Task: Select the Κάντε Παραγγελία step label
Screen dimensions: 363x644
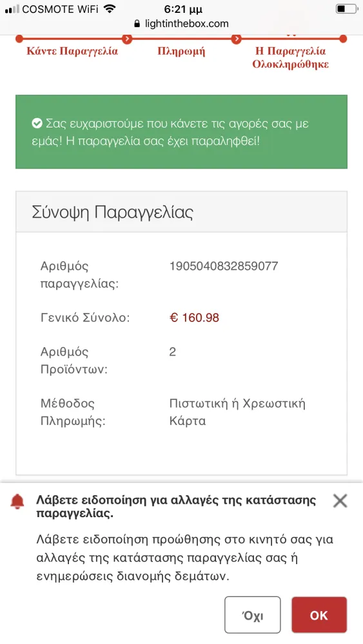Action: pyautogui.click(x=72, y=52)
